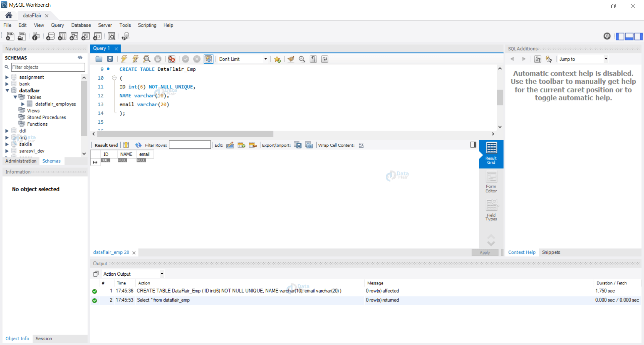Switch to the Snippets tab
Image resolution: width=644 pixels, height=345 pixels.
(x=551, y=253)
